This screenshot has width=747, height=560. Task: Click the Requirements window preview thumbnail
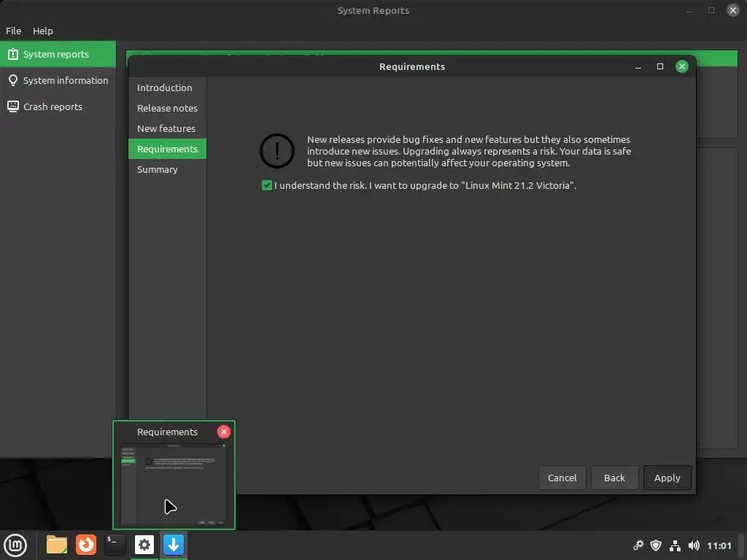(174, 484)
